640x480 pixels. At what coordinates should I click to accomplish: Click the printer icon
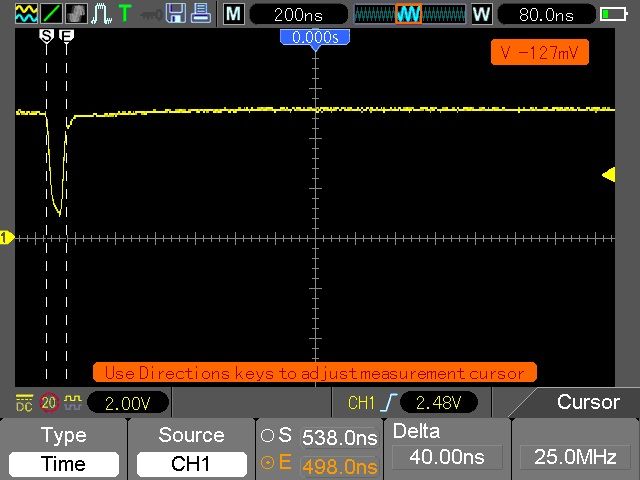[x=201, y=13]
